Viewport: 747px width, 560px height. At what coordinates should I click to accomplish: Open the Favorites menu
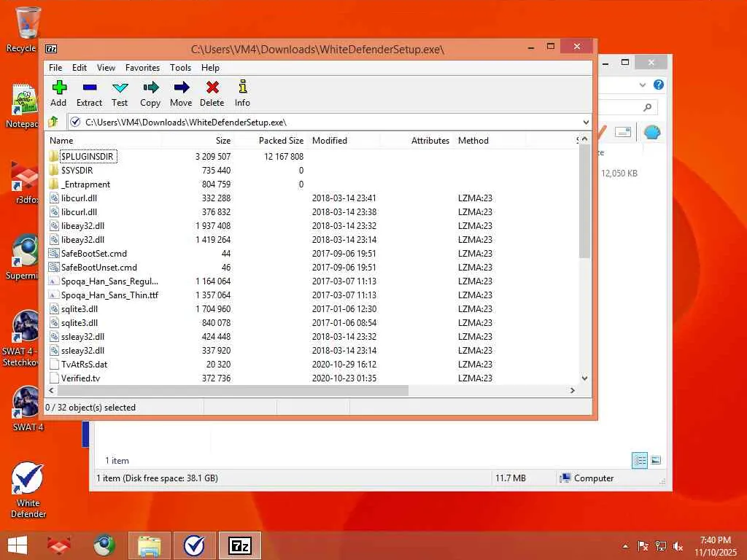142,68
